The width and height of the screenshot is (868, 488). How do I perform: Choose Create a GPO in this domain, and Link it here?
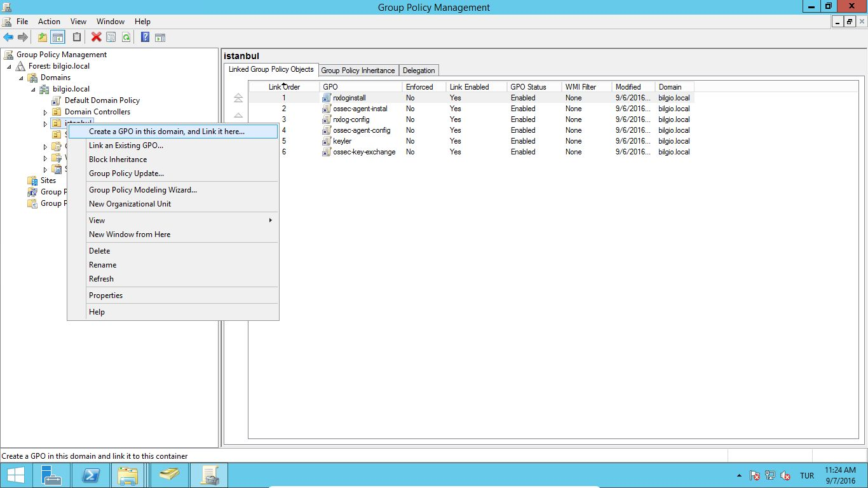coord(173,132)
